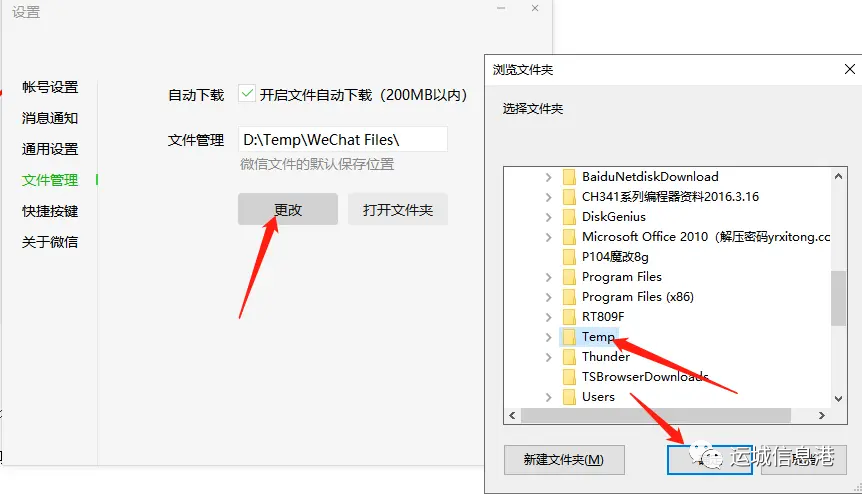The image size is (862, 494).
Task: Toggle 开启文件自动下载 checkbox
Action: tap(246, 94)
